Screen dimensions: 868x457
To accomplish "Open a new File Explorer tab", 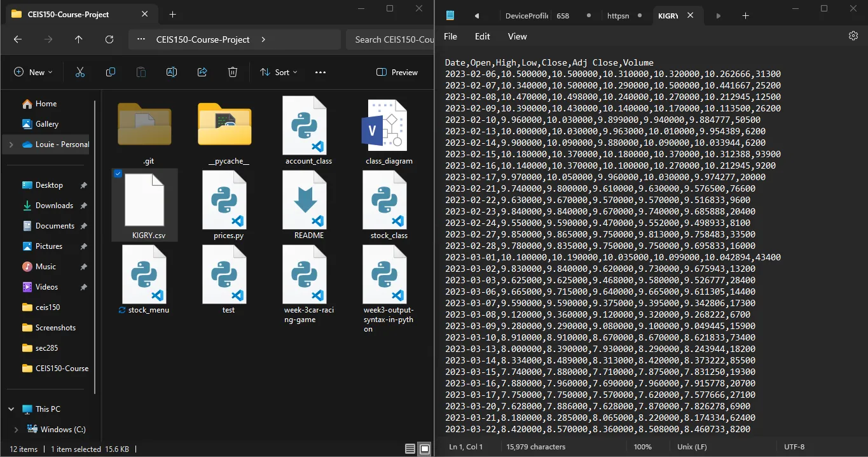I will [172, 14].
